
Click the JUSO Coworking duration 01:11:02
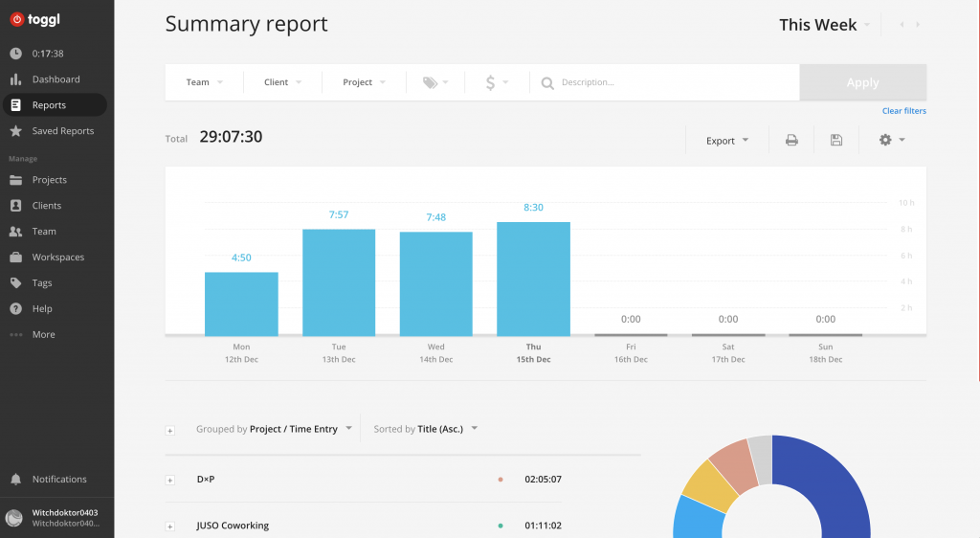coord(544,526)
